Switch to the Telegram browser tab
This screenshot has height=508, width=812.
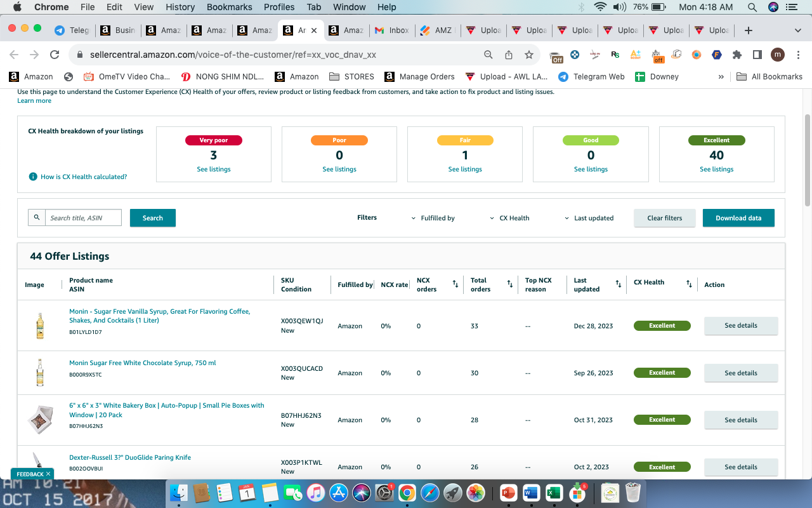click(72, 30)
